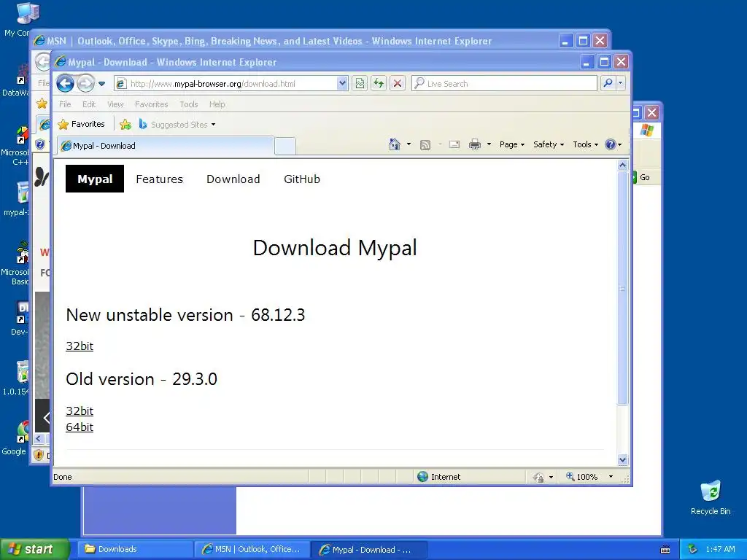Click the Read Mail icon
This screenshot has height=560, width=747.
[x=454, y=144]
